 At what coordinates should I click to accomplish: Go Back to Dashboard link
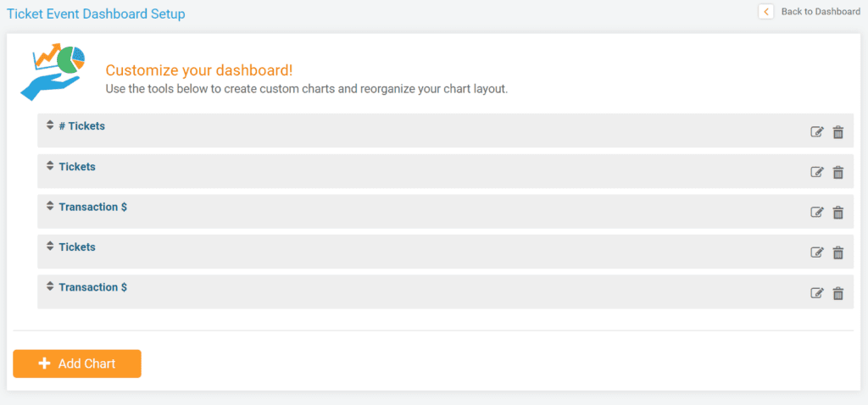point(821,12)
